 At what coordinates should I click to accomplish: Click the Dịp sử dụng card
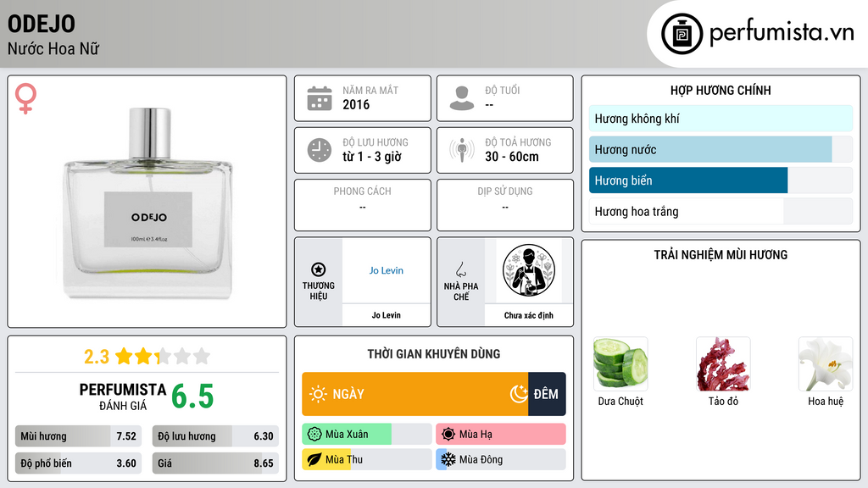pos(505,205)
